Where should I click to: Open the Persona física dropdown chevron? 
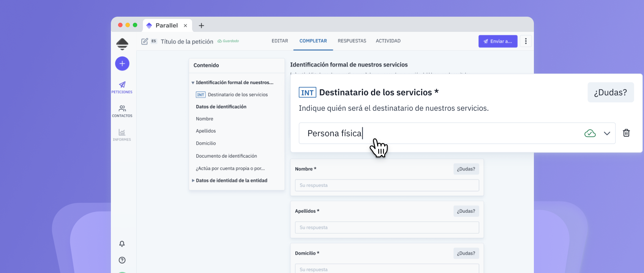pos(607,133)
